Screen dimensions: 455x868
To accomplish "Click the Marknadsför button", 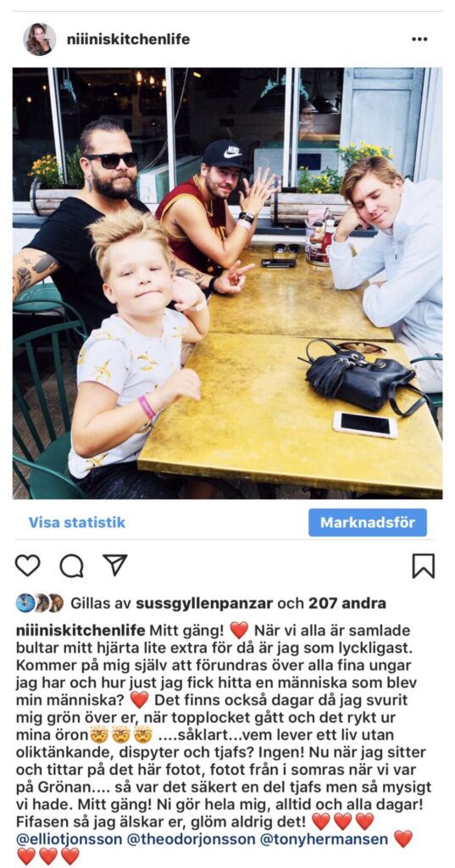I will (x=368, y=522).
